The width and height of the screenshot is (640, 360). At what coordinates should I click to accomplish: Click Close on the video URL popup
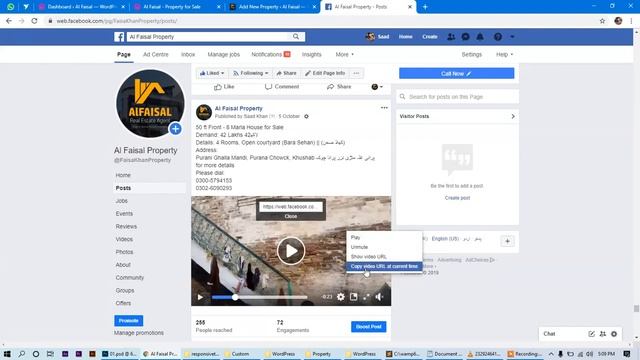click(291, 216)
